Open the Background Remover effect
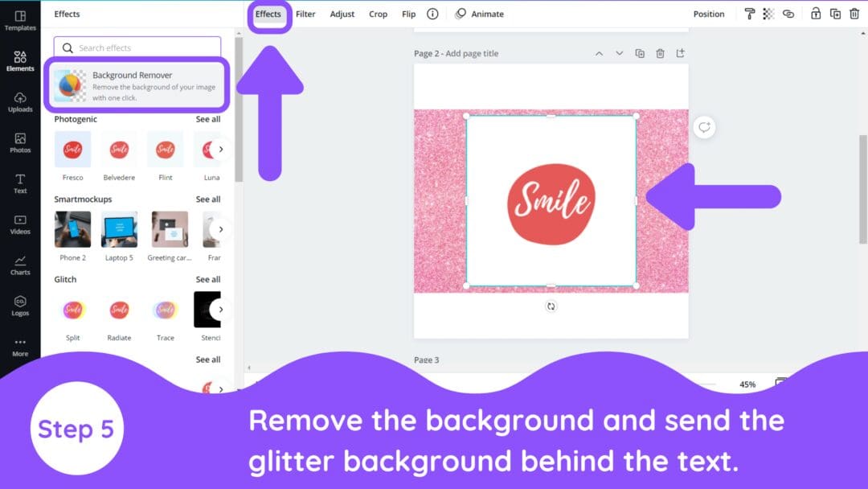Image resolution: width=868 pixels, height=489 pixels. (137, 85)
